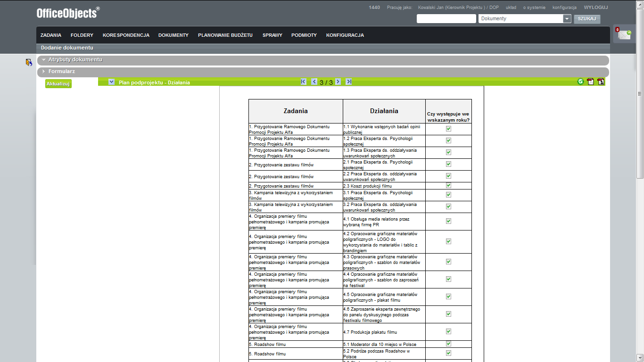Toggle checkbox for 5.1 Moderator dla 10 miejsc
The image size is (644, 362).
448,344
